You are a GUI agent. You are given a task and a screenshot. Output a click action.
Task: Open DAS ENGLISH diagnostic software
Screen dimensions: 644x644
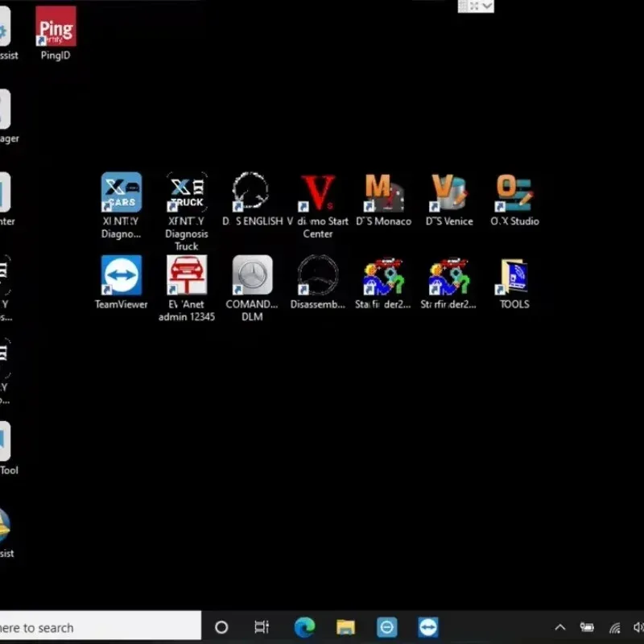[250, 191]
